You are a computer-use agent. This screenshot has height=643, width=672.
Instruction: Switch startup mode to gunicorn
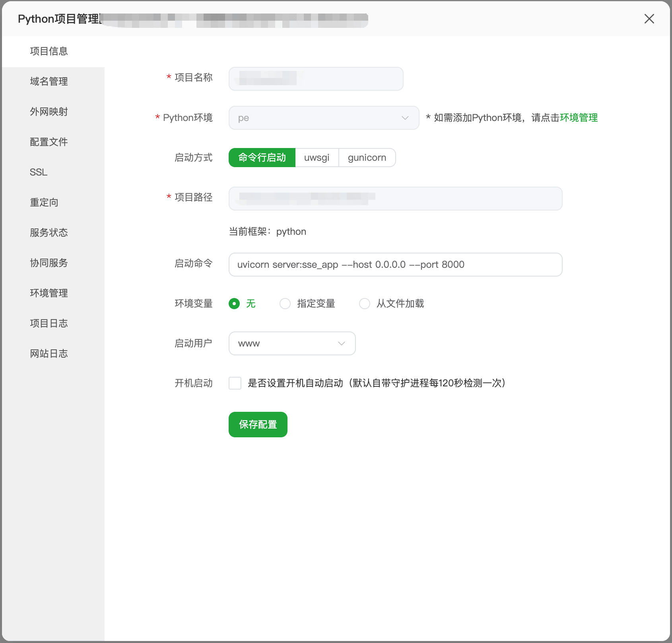[x=367, y=158]
